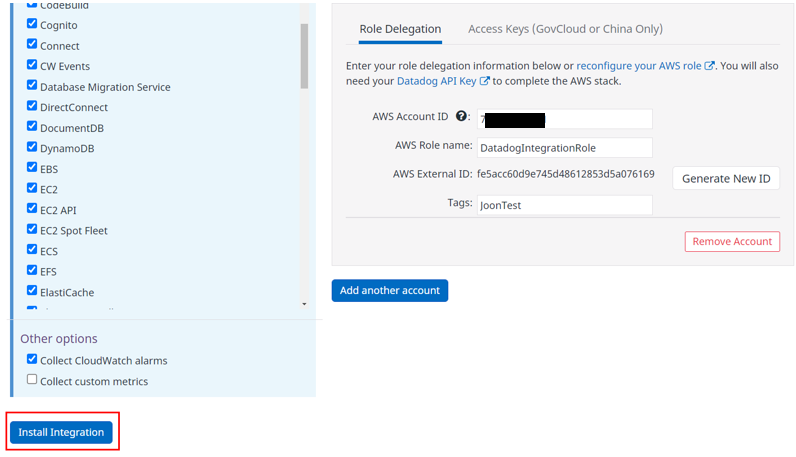
Task: Uncheck the Cognito checkbox
Action: pyautogui.click(x=32, y=23)
